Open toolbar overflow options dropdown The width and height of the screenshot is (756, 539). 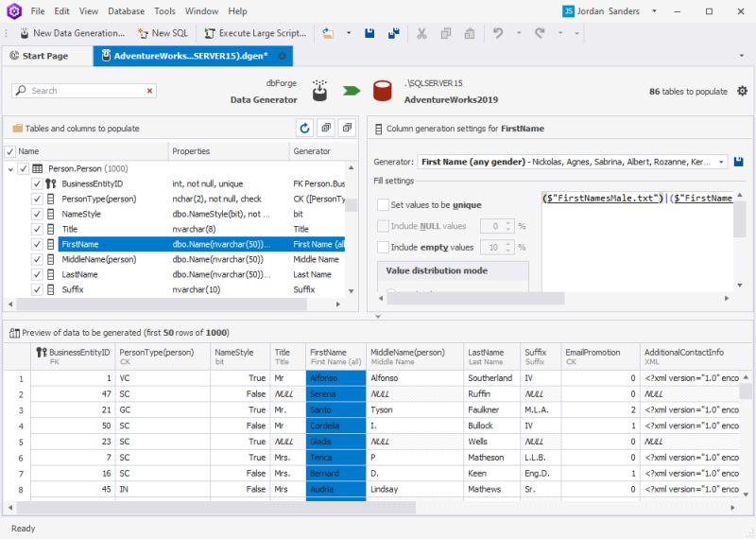(576, 33)
